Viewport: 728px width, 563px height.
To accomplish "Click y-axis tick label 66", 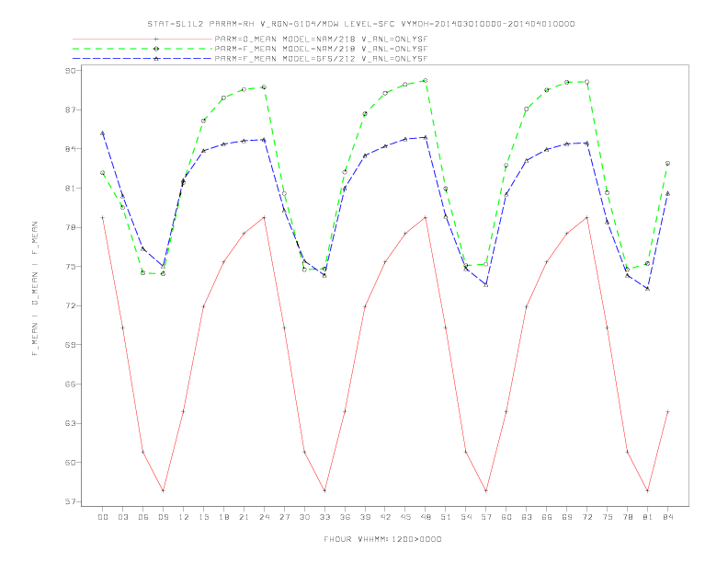I will [71, 385].
